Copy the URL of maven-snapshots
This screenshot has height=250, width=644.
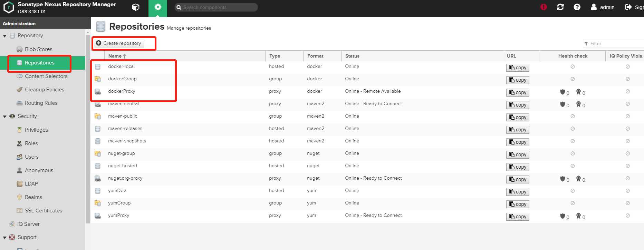[x=518, y=142]
